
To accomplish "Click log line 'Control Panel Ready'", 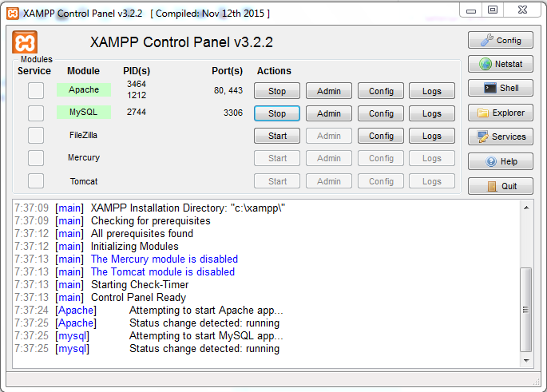I will [x=138, y=298].
